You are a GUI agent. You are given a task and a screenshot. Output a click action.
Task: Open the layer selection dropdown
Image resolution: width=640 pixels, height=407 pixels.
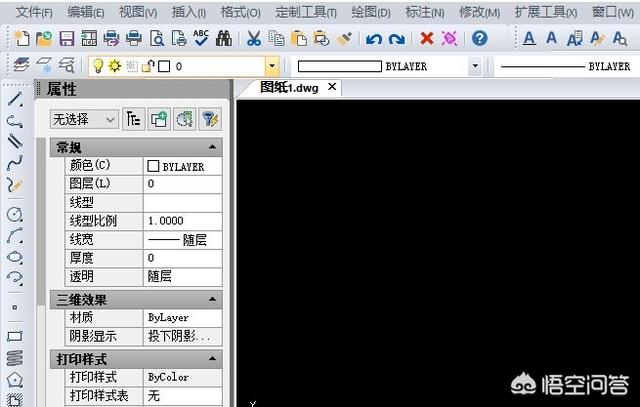coord(272,66)
